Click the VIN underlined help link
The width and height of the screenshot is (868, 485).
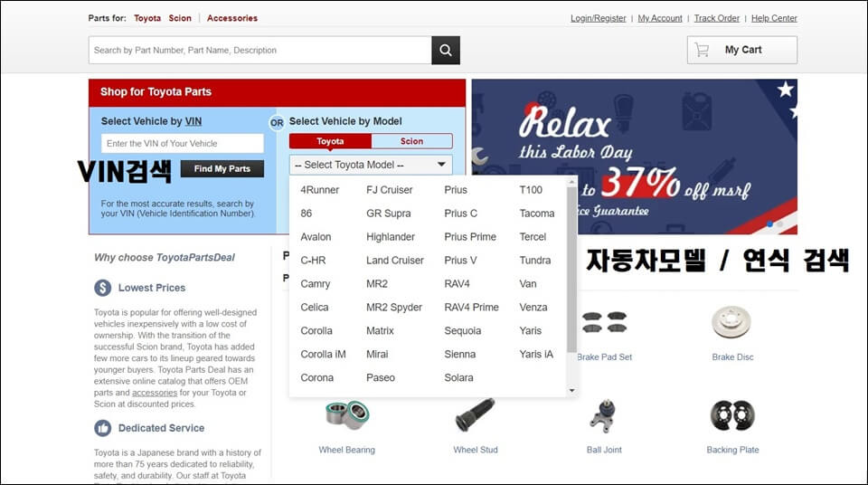click(193, 121)
